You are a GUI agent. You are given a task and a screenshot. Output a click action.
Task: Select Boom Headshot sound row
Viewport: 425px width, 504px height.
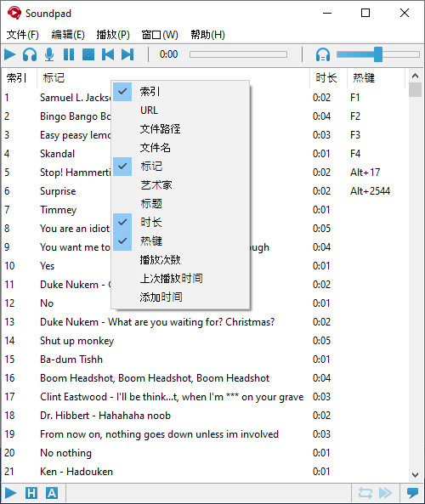click(204, 377)
